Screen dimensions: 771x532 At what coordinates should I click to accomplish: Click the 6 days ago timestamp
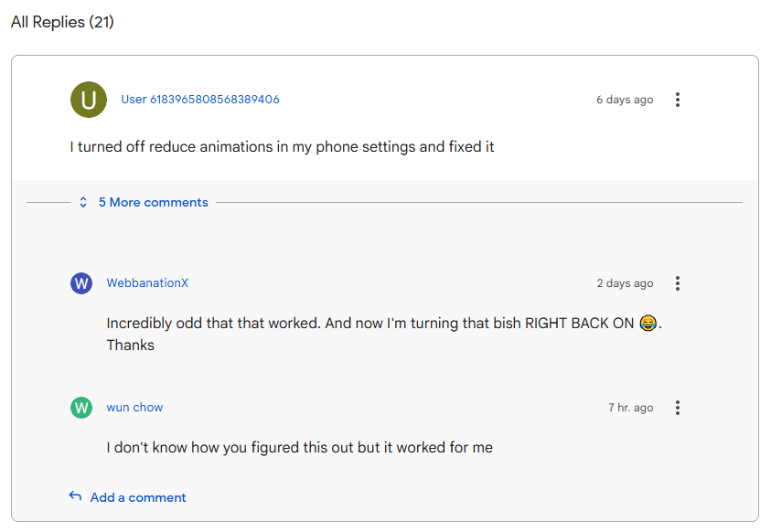click(x=625, y=100)
